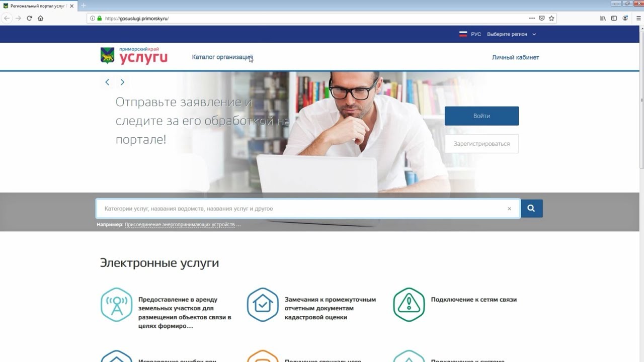Clear the search field with the x icon
Screen dimensions: 644x362
[x=509, y=209]
